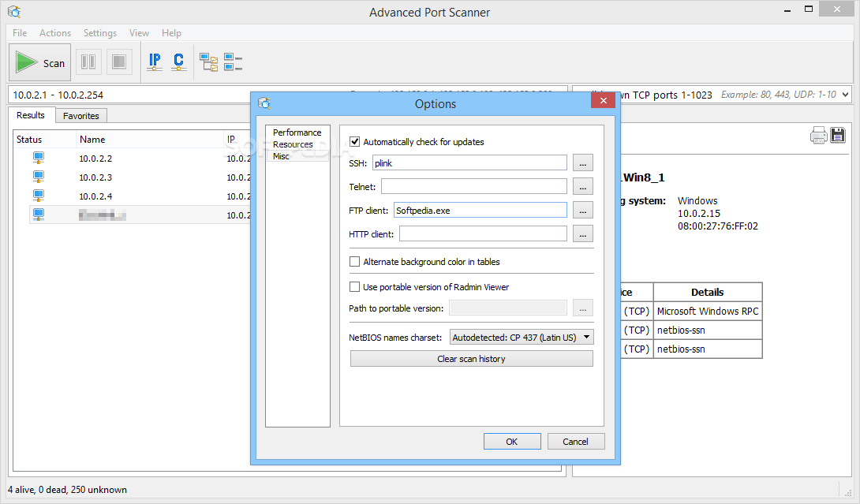
Task: Open the File menu
Action: [20, 33]
